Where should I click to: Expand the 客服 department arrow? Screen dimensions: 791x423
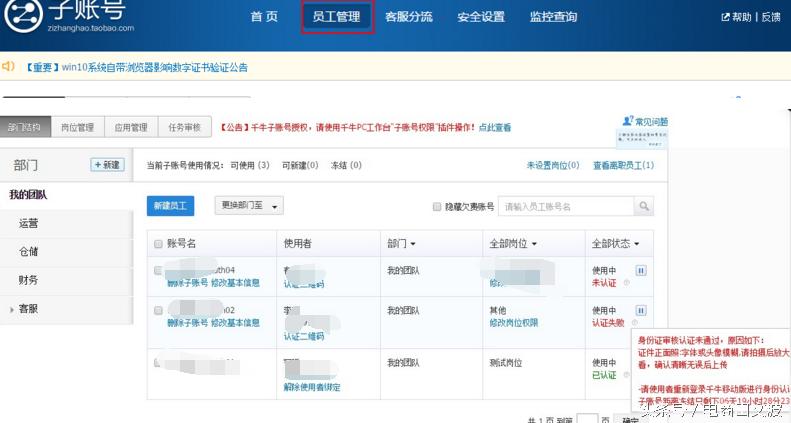(12, 310)
